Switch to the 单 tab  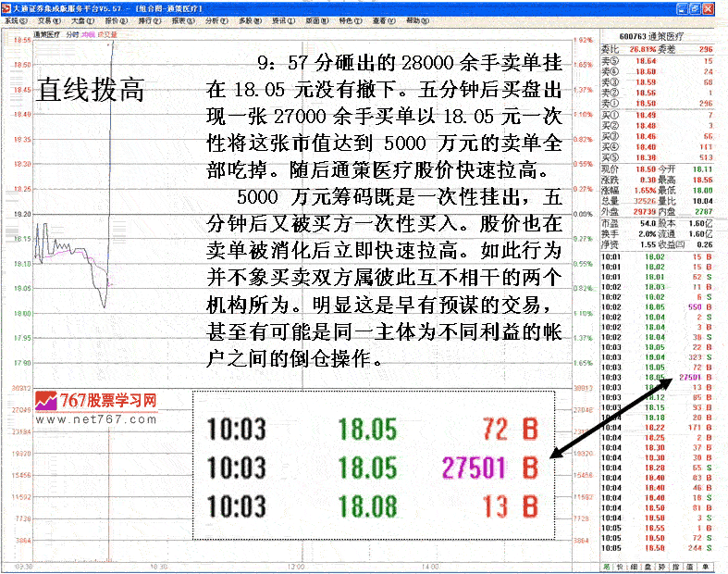point(705,566)
